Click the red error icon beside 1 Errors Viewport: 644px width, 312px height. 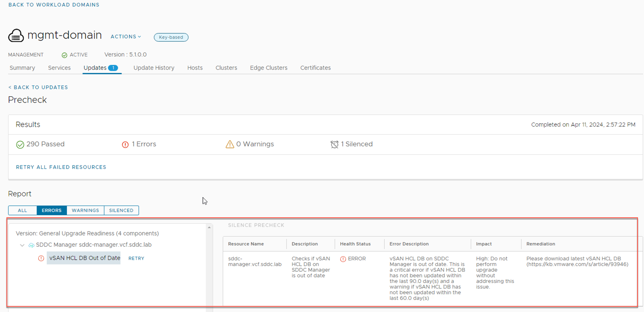tap(125, 145)
